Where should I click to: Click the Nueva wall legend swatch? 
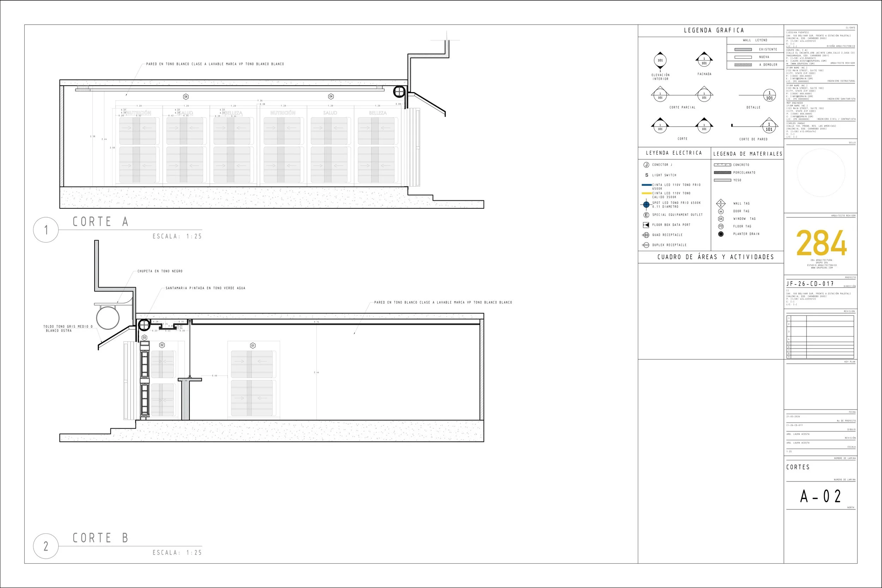pyautogui.click(x=743, y=57)
